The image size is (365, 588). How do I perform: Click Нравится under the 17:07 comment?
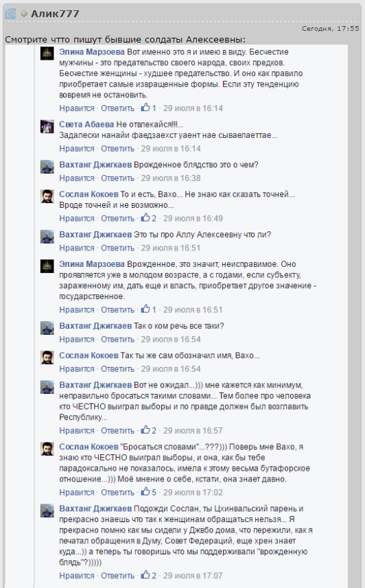tap(77, 576)
